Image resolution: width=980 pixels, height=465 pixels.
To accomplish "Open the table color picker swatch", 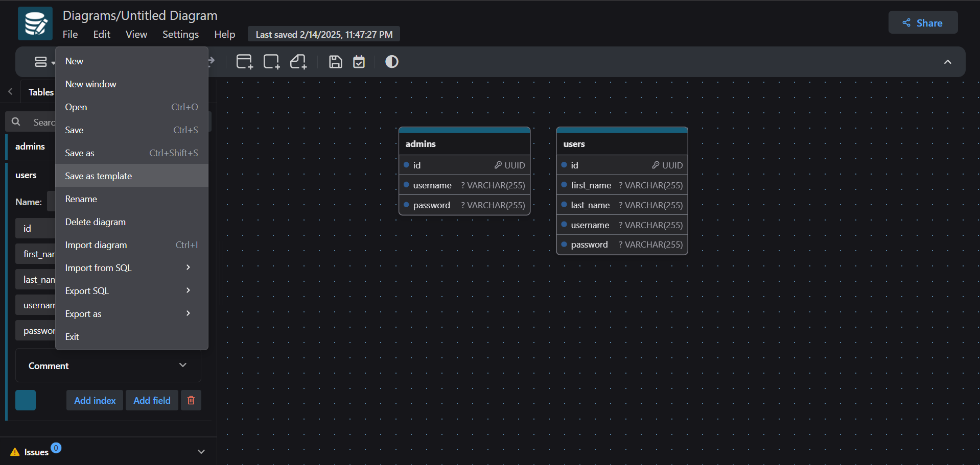I will [26, 400].
